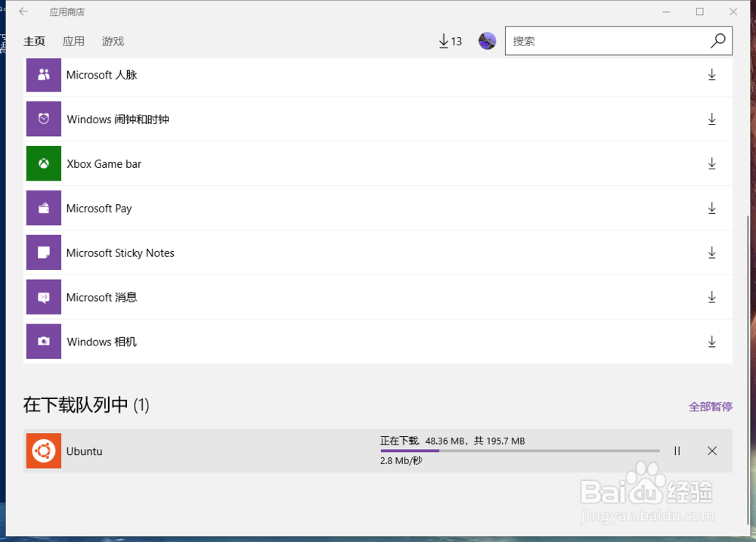Click the 正在下载 48.36 MB status text
Image resolution: width=756 pixels, height=542 pixels.
coord(452,441)
